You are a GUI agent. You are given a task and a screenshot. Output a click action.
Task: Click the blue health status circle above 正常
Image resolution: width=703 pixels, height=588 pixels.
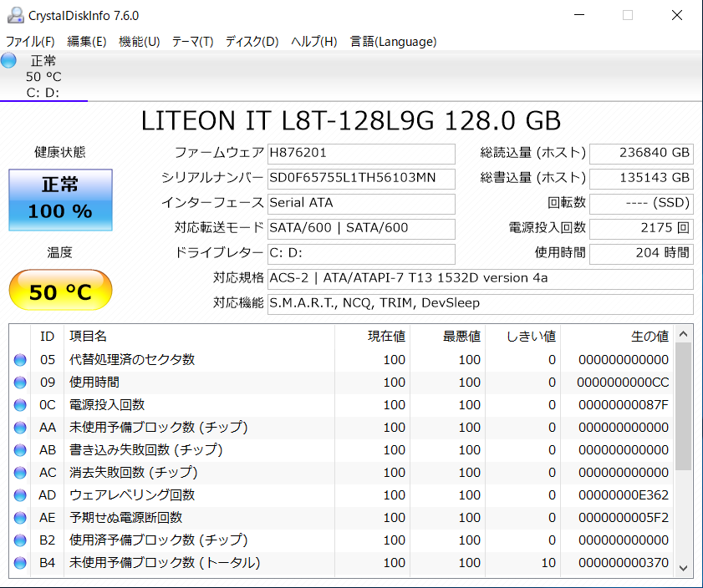click(x=8, y=60)
